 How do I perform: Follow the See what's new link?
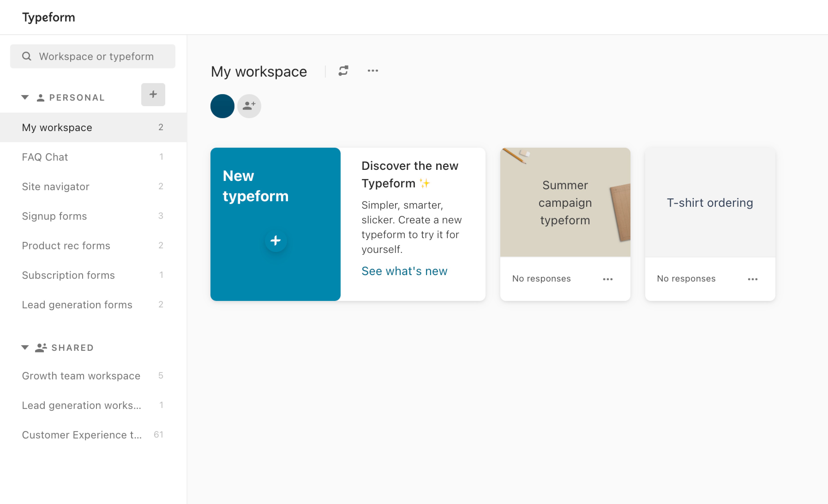pyautogui.click(x=405, y=271)
